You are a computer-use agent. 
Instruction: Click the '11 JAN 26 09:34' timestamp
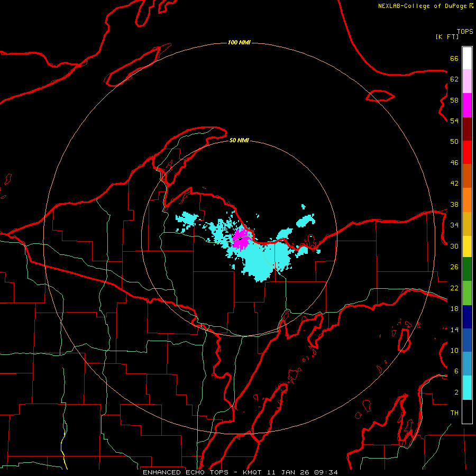point(303,472)
